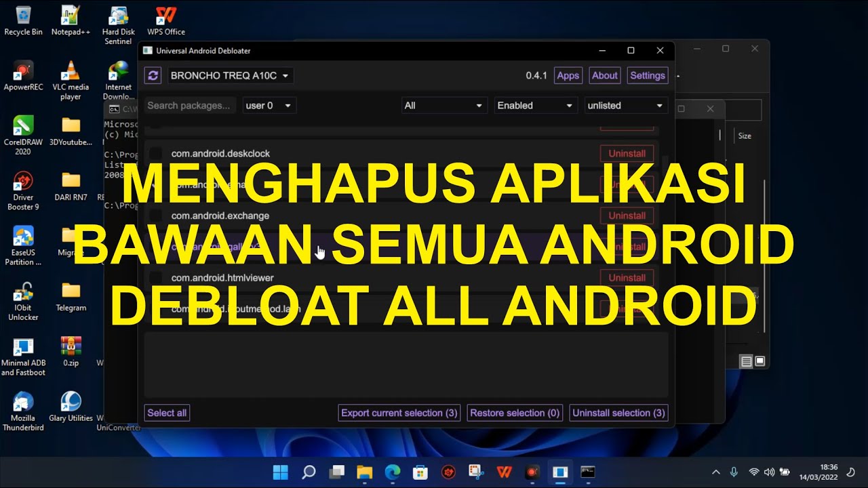Select the ApowerREC desktop shortcut
This screenshot has height=488, width=868.
(23, 76)
